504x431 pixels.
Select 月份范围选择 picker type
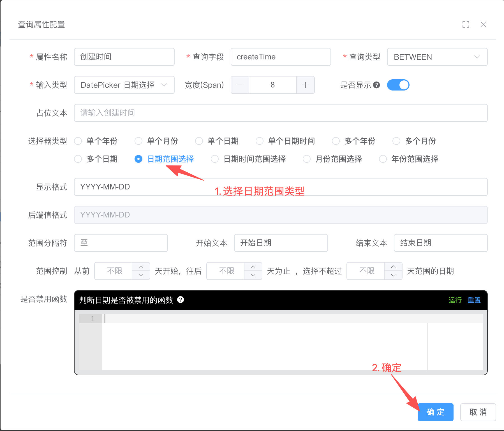tap(307, 159)
